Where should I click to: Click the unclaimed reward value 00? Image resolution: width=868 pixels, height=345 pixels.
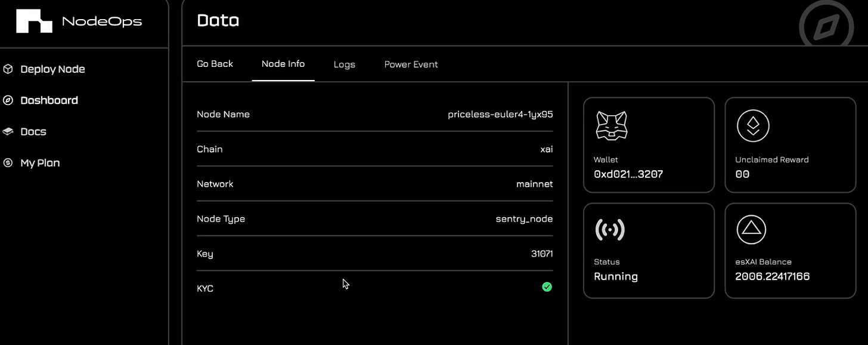click(x=742, y=174)
